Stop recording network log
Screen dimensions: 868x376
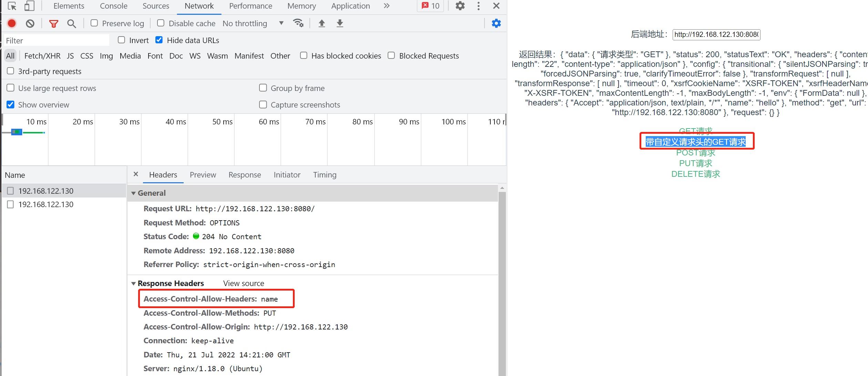(x=12, y=23)
